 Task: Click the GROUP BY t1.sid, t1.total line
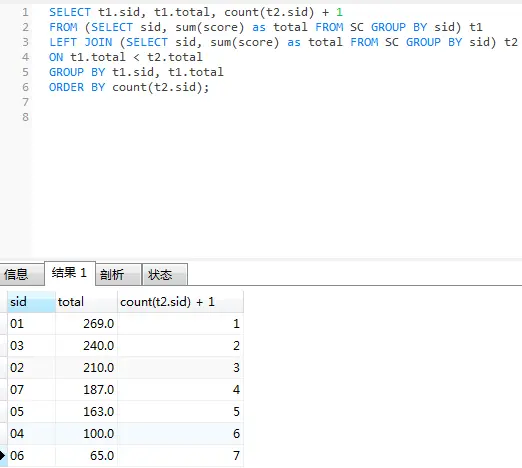coord(136,72)
